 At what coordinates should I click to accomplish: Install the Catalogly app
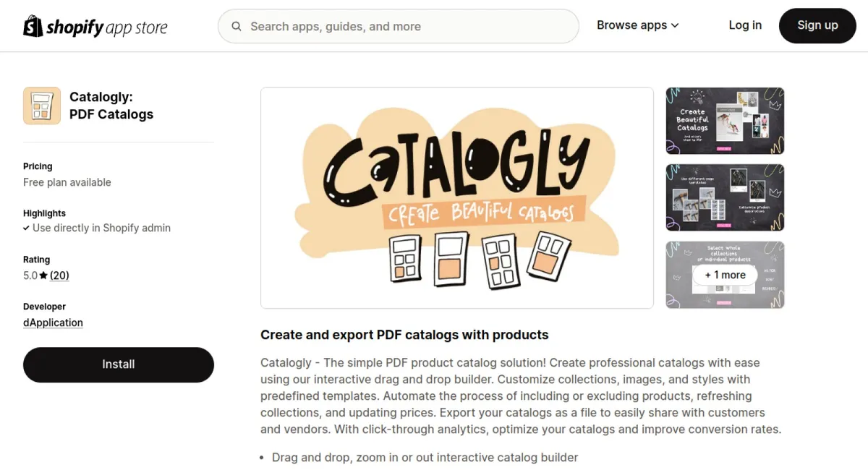118,364
